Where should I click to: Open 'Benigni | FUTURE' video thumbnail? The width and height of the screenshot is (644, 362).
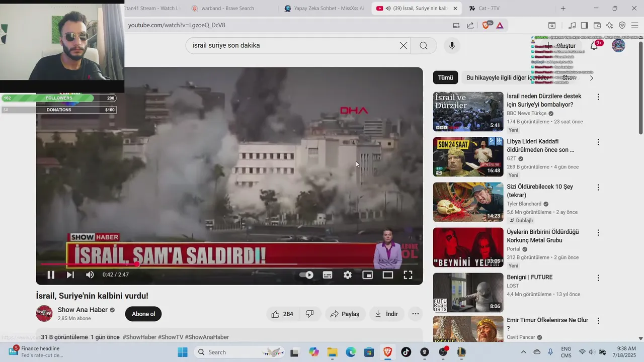468,292
